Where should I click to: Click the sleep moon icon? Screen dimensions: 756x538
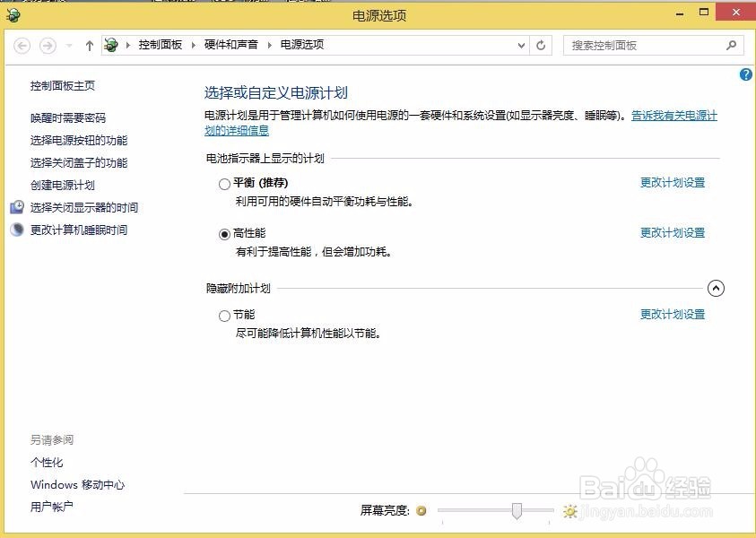(17, 230)
